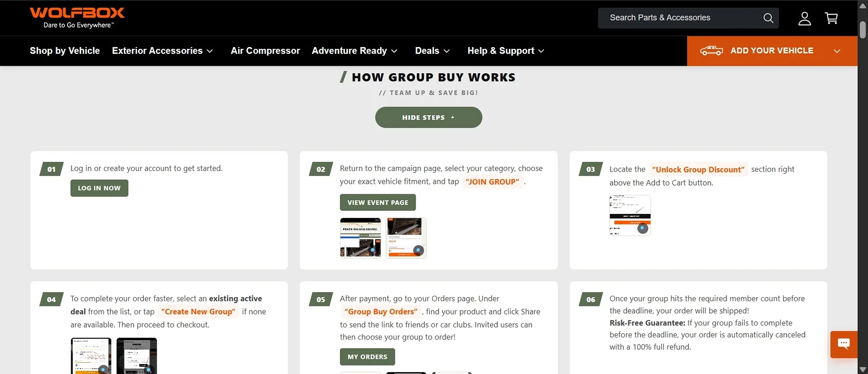Click the "Create New Group" highlighted text
This screenshot has width=868, height=374.
tap(198, 311)
